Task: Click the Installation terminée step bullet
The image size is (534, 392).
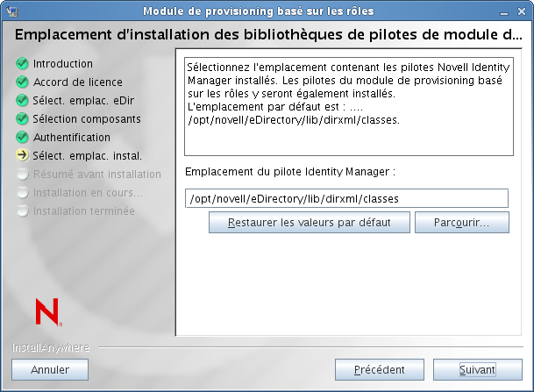Action: click(22, 211)
